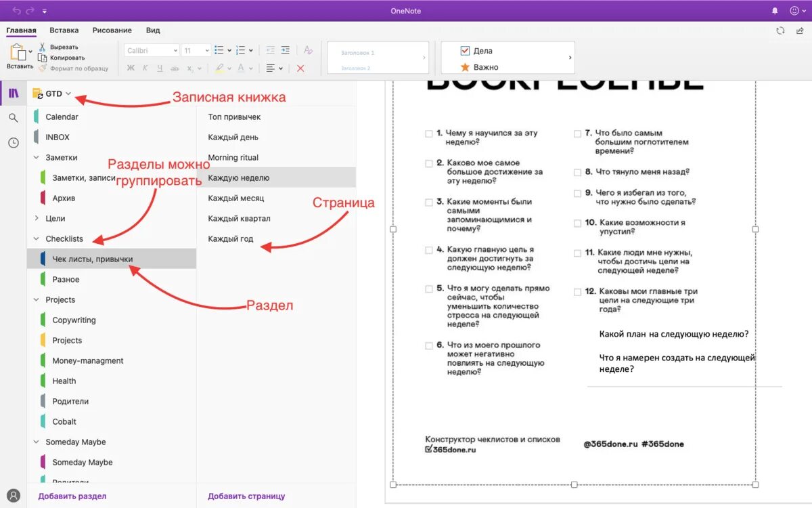Screen dimensions: 812x508
Task: Click the clear formatting icon
Action: [x=308, y=50]
